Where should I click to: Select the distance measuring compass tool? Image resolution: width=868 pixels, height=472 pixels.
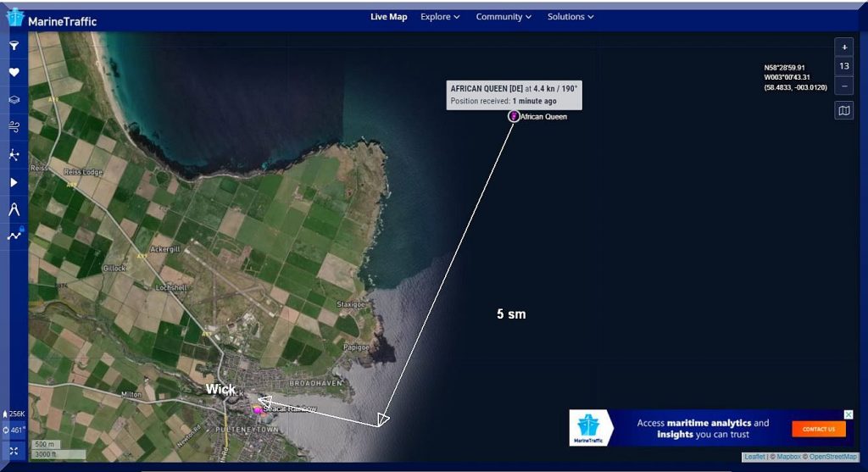pos(14,209)
